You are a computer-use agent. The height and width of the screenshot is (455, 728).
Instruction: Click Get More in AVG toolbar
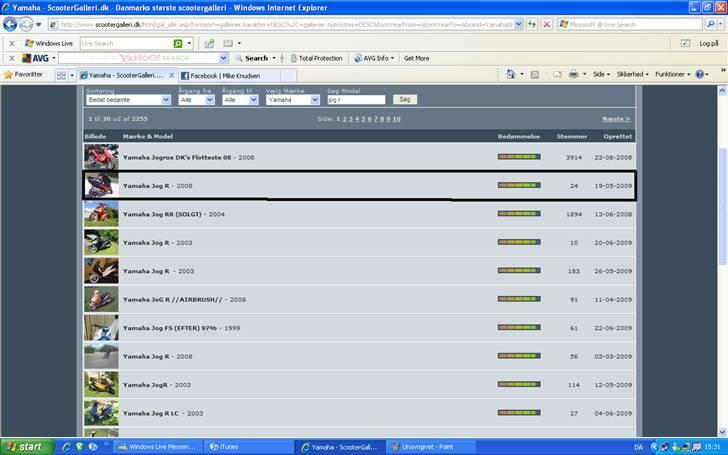416,58
